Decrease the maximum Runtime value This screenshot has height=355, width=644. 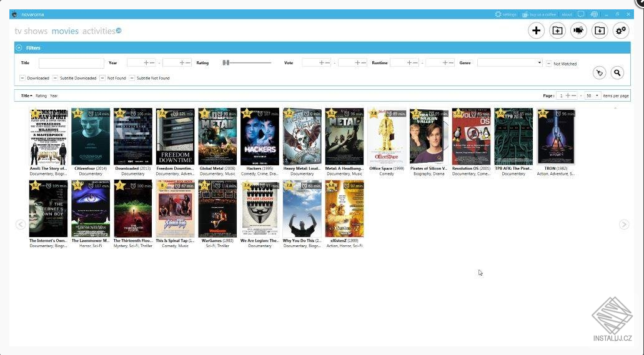tap(452, 63)
